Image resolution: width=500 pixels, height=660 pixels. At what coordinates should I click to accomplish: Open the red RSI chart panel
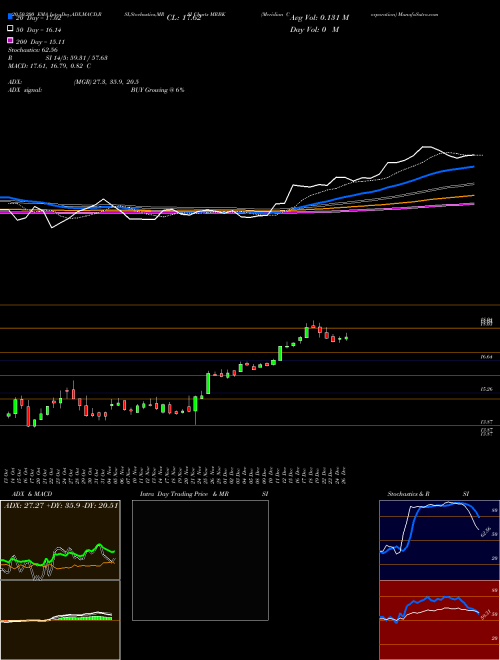coord(439,620)
